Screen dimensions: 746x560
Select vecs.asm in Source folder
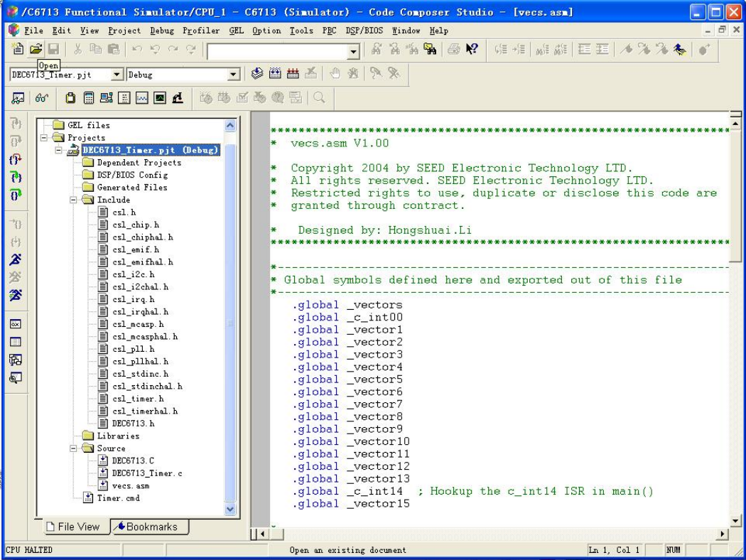click(x=130, y=486)
